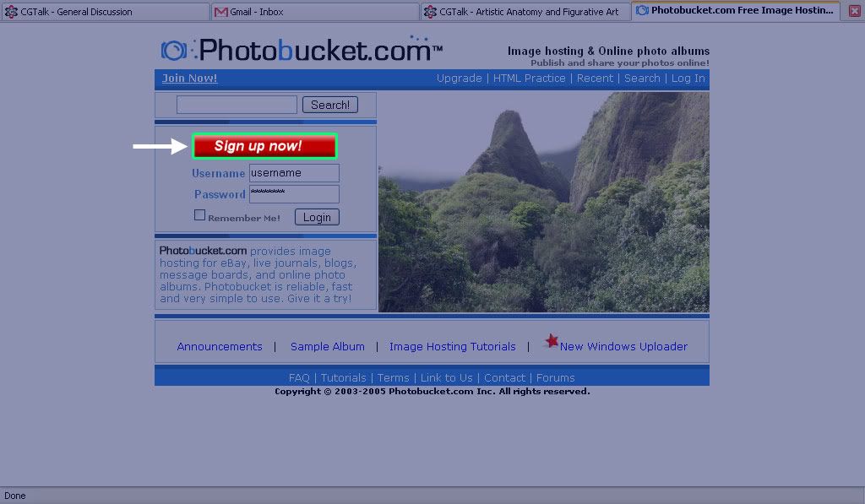
Task: Open the Recent link in the nav bar
Action: coord(595,79)
